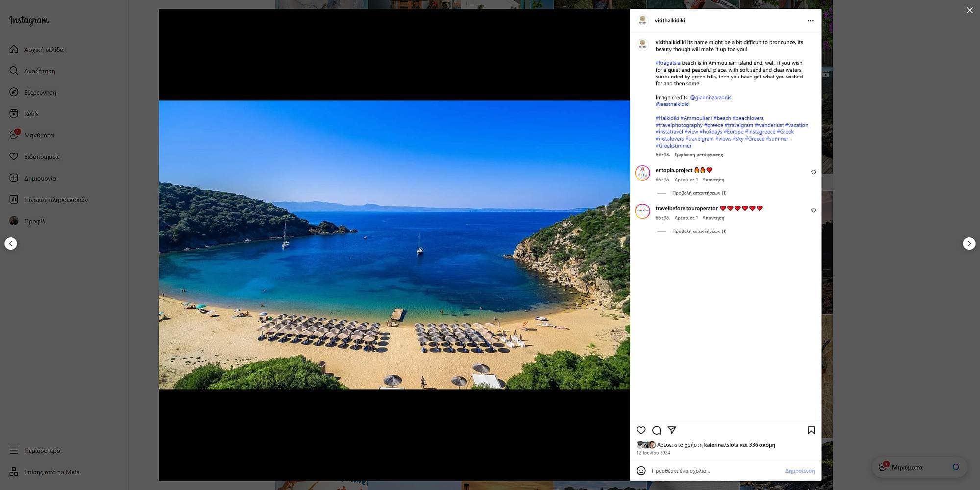Image resolution: width=980 pixels, height=490 pixels.
Task: Like the entopia.project comment
Action: (814, 172)
